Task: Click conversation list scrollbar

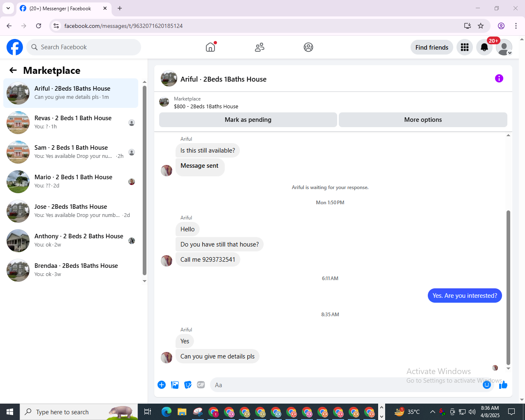Action: click(144, 180)
